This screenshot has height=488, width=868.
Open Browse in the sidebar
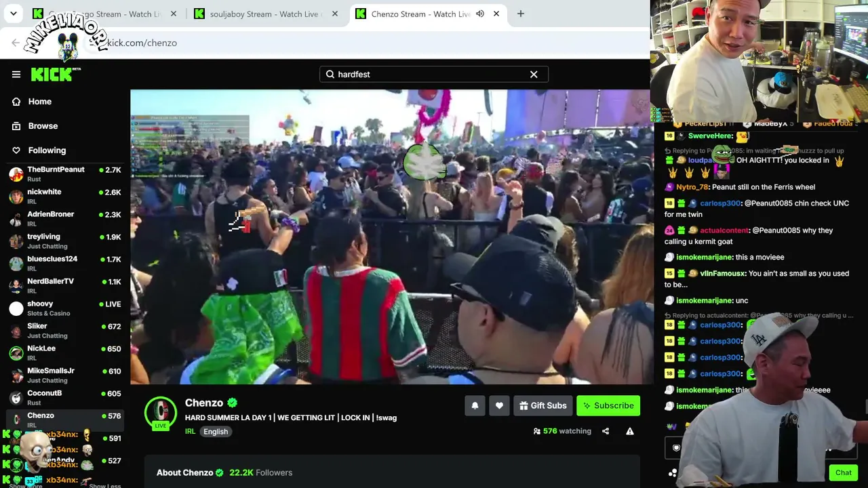[43, 126]
